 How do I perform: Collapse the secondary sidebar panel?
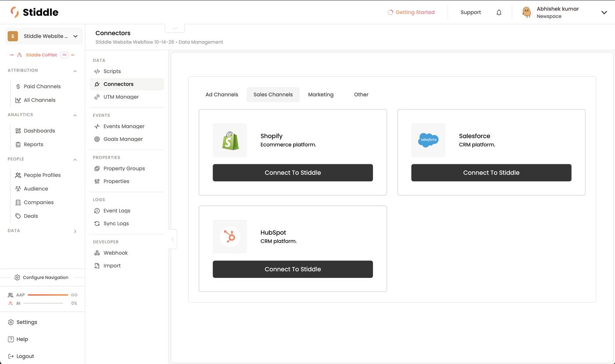click(173, 239)
